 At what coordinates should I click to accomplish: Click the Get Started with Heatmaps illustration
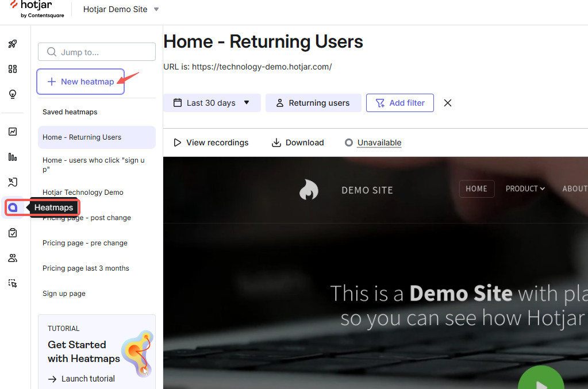click(x=137, y=353)
